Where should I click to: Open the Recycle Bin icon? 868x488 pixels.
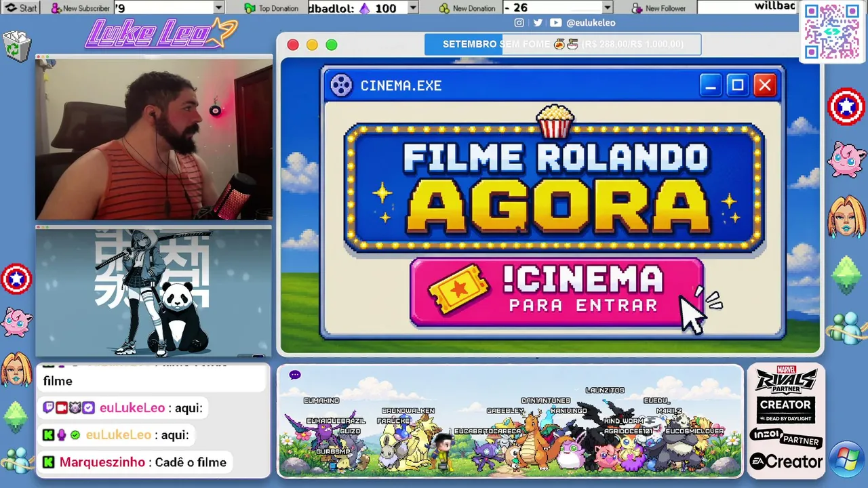[x=17, y=46]
